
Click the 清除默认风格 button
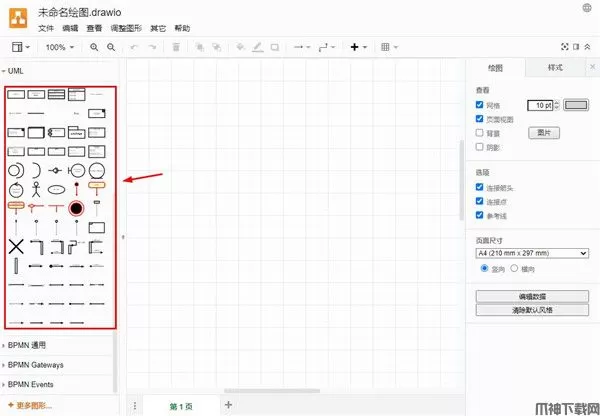tap(532, 310)
